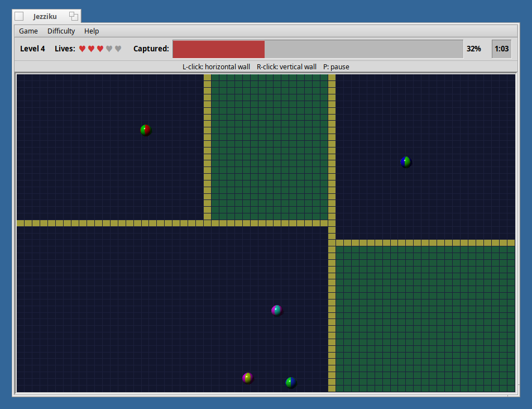The width and height of the screenshot is (532, 409).
Task: Click the red-and-green ball in the upper-left region
Action: point(145,130)
